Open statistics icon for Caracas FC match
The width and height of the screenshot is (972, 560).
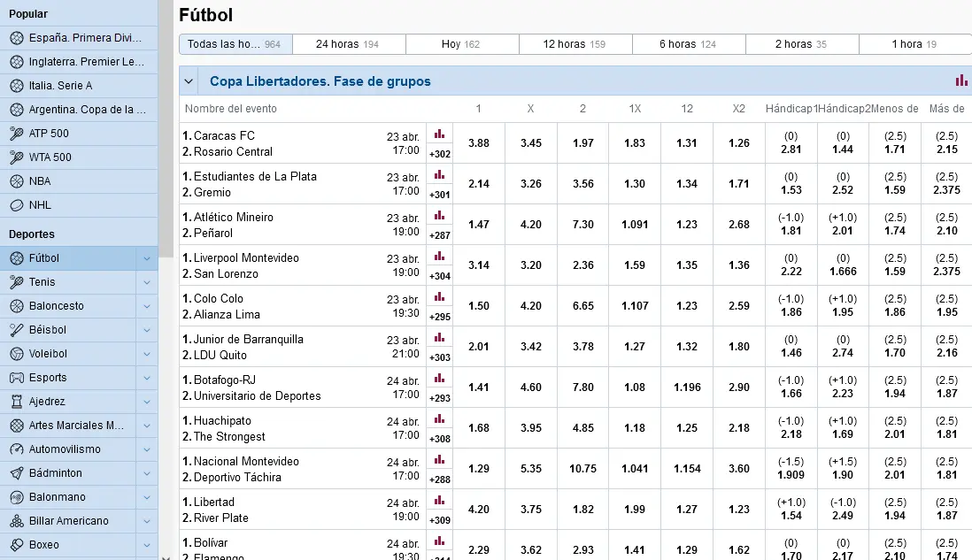(x=439, y=134)
